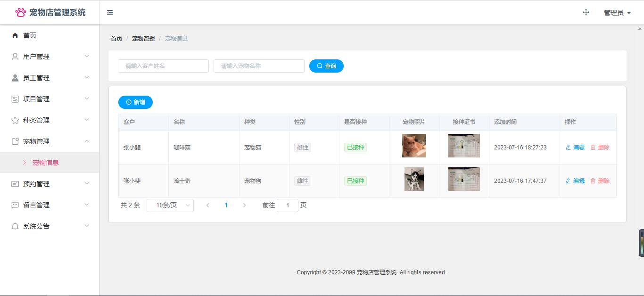Click the pencil icon in 咖啡猫 row

click(x=568, y=148)
